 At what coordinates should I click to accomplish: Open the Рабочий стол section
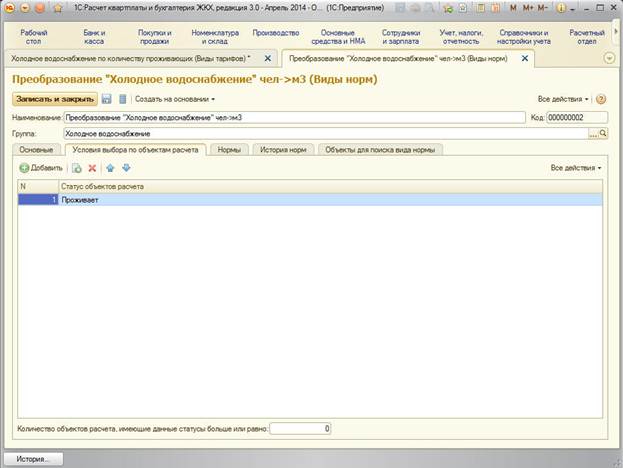pyautogui.click(x=33, y=37)
